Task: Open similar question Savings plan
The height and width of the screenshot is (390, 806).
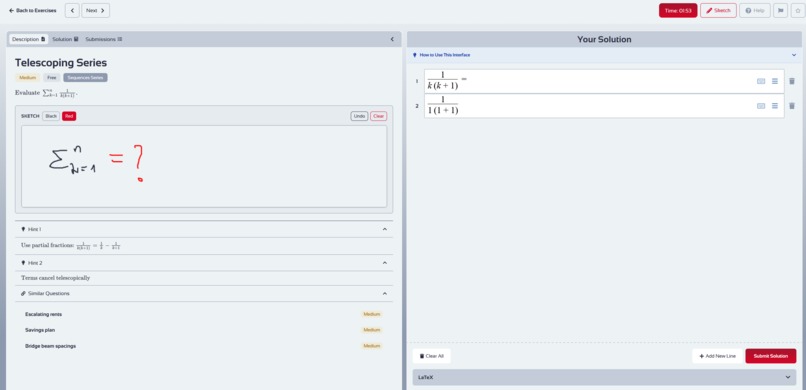Action: pos(40,330)
